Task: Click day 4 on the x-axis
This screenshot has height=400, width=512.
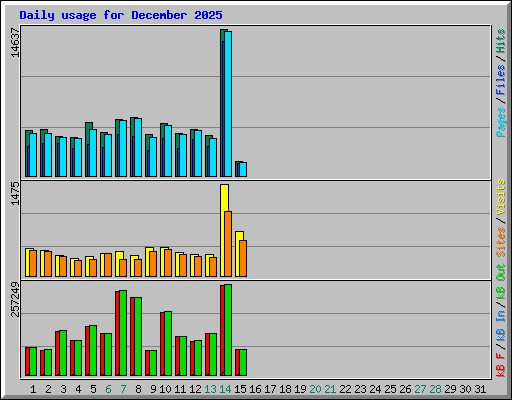Action: click(78, 389)
